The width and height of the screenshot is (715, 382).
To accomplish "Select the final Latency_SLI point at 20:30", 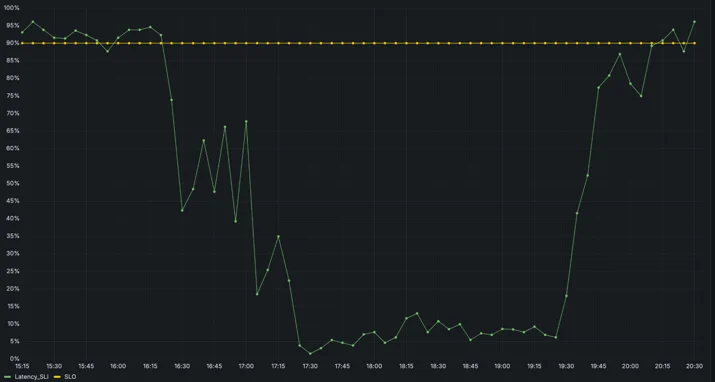I will [x=694, y=21].
